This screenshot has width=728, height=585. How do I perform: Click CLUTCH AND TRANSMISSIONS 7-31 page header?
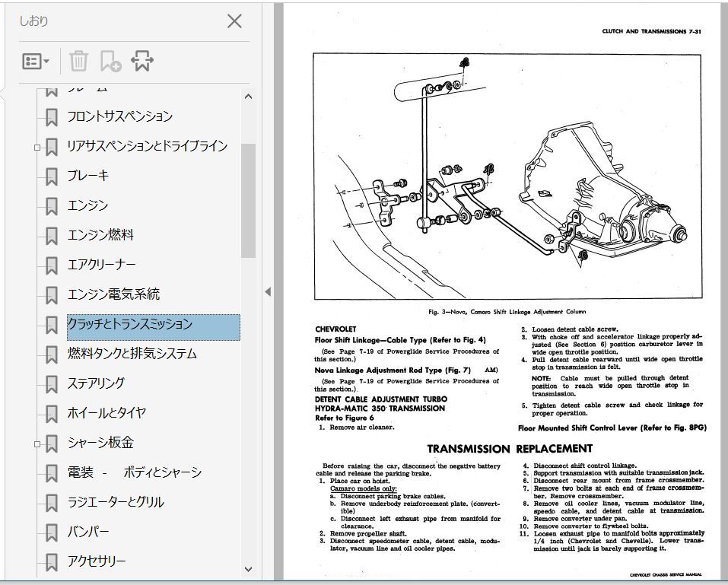pos(651,32)
